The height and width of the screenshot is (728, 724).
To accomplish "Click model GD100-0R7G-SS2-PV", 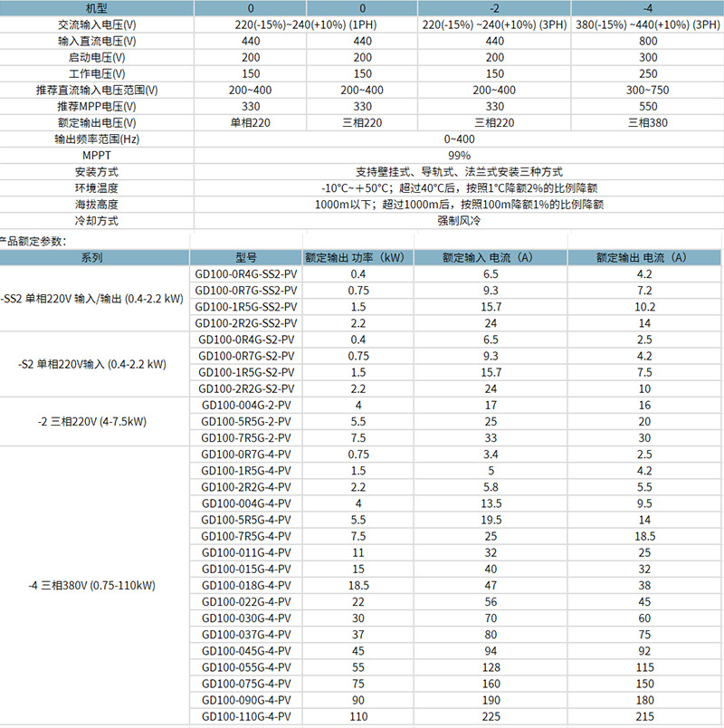I will pos(246,291).
